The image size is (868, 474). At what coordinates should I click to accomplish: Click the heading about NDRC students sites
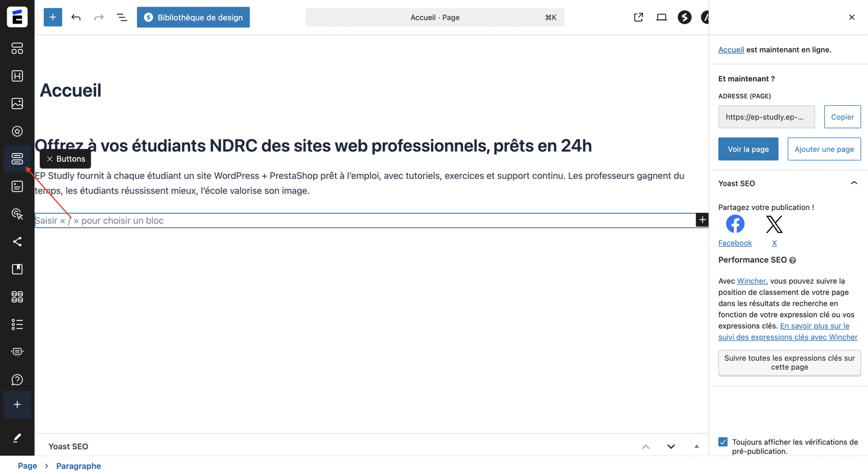314,145
